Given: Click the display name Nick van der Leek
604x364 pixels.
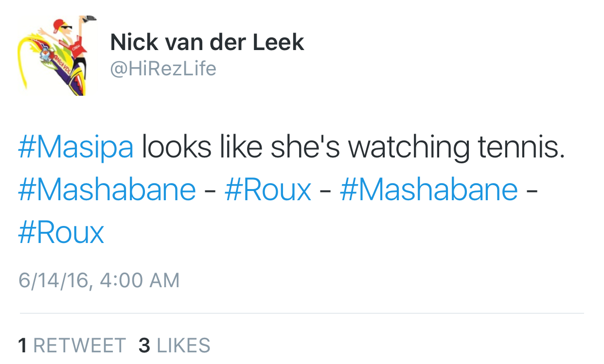Looking at the screenshot, I should (x=207, y=43).
